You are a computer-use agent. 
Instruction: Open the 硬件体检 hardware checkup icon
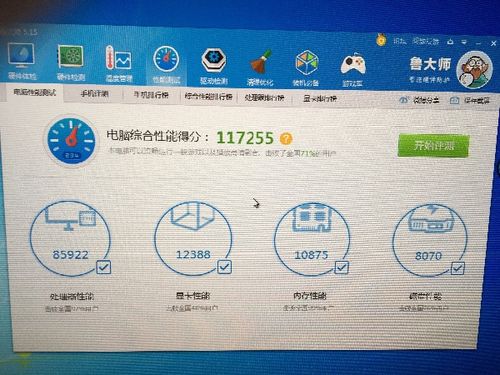[21, 62]
